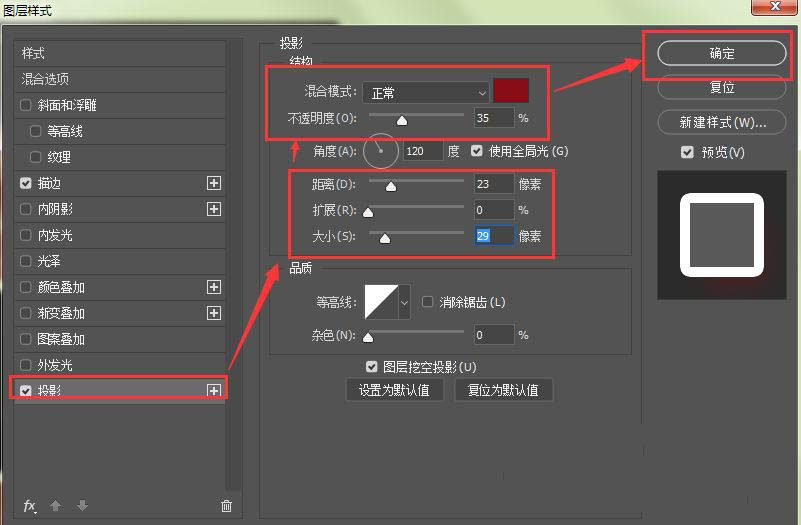Screen dimensions: 801x525
Task: Click the 距离 slider handle
Action: tap(391, 186)
